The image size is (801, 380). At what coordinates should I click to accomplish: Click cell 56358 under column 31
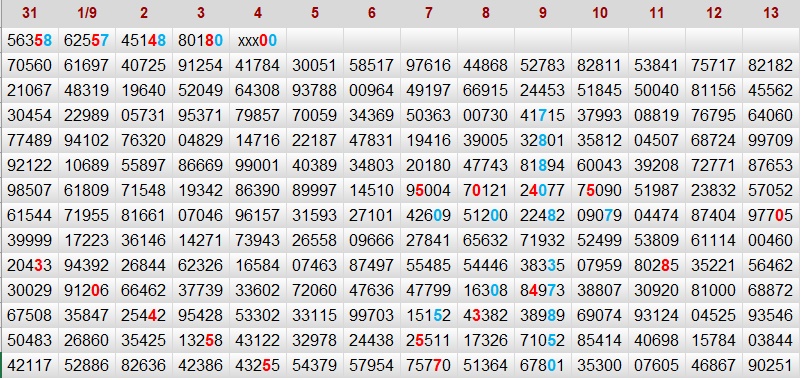pyautogui.click(x=30, y=40)
